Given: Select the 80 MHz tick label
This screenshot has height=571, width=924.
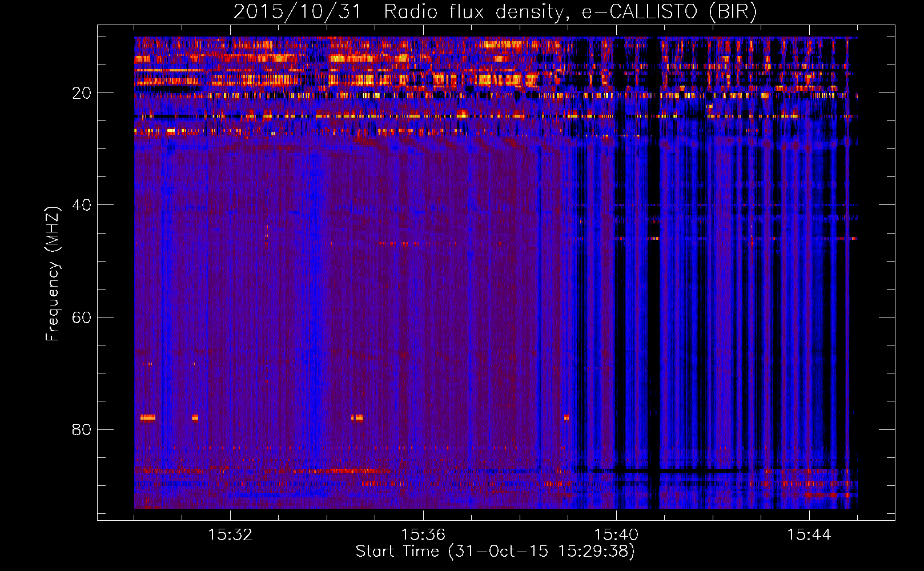Looking at the screenshot, I should pyautogui.click(x=82, y=429).
